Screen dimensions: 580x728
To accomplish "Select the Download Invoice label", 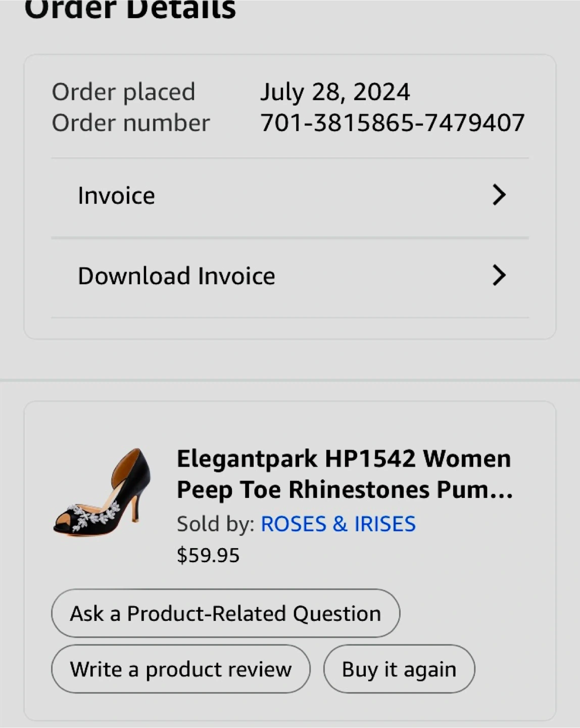I will click(176, 276).
